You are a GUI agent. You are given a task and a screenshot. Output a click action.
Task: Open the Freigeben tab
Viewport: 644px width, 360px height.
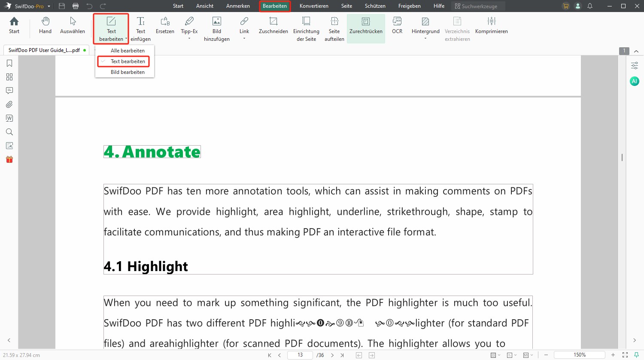click(409, 6)
